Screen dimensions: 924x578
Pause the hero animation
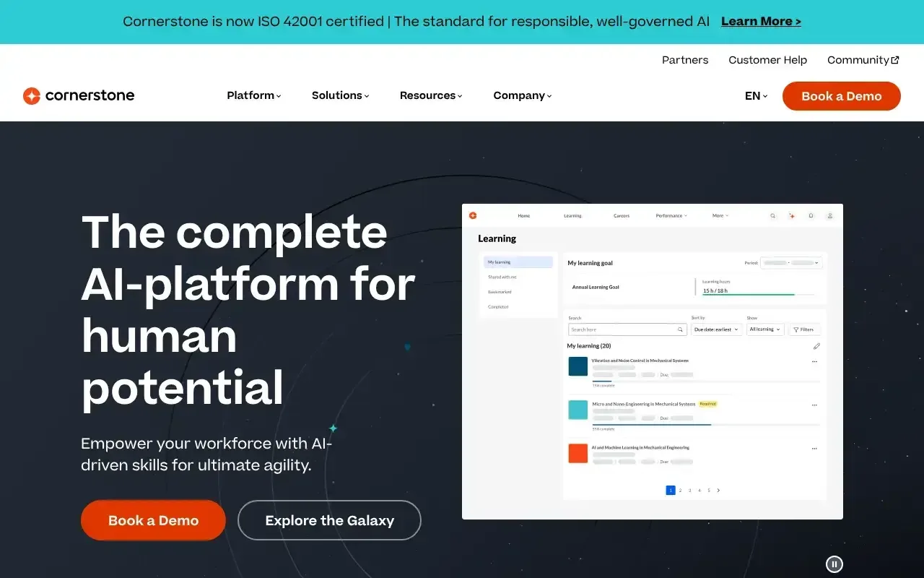(x=834, y=564)
